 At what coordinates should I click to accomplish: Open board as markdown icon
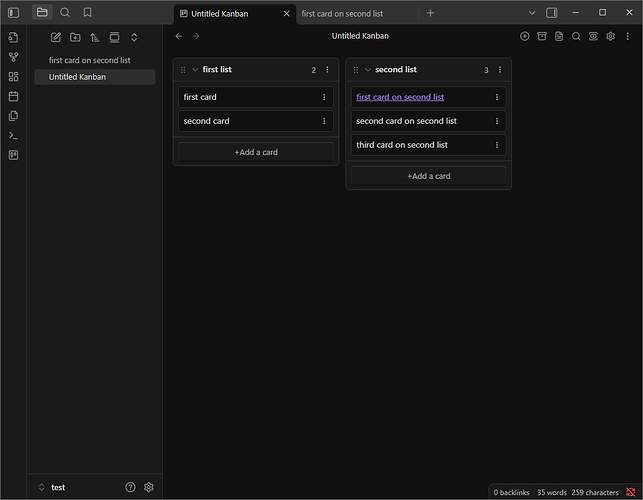tap(559, 37)
